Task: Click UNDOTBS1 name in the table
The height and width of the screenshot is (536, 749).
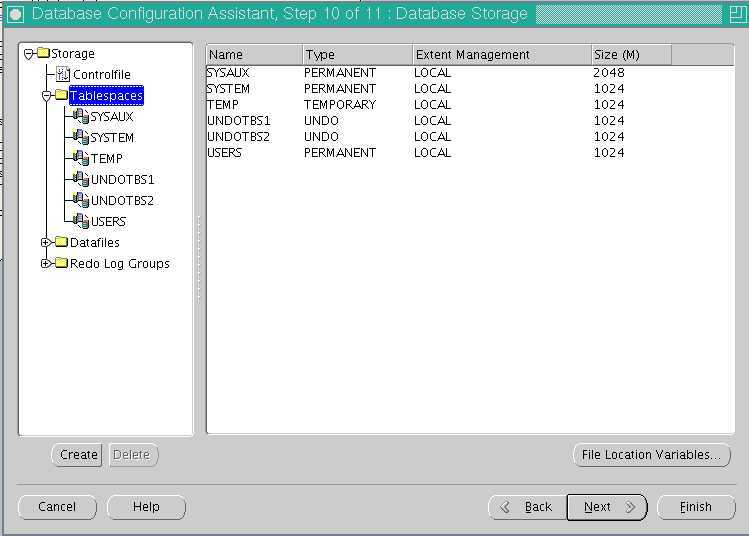Action: pos(239,120)
